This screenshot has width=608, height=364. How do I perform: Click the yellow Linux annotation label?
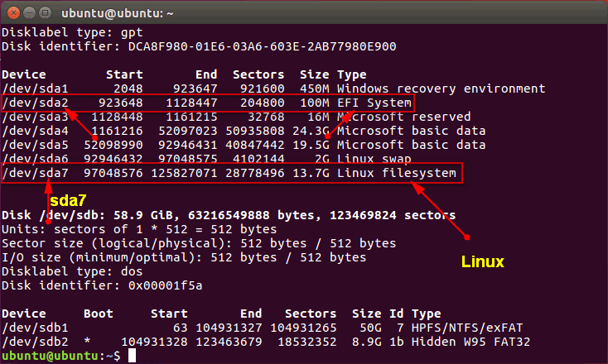[x=481, y=261]
